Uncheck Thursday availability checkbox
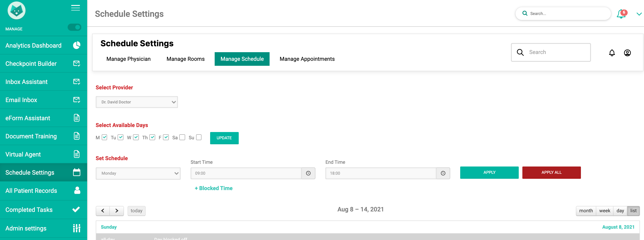The width and height of the screenshot is (644, 240). (152, 137)
